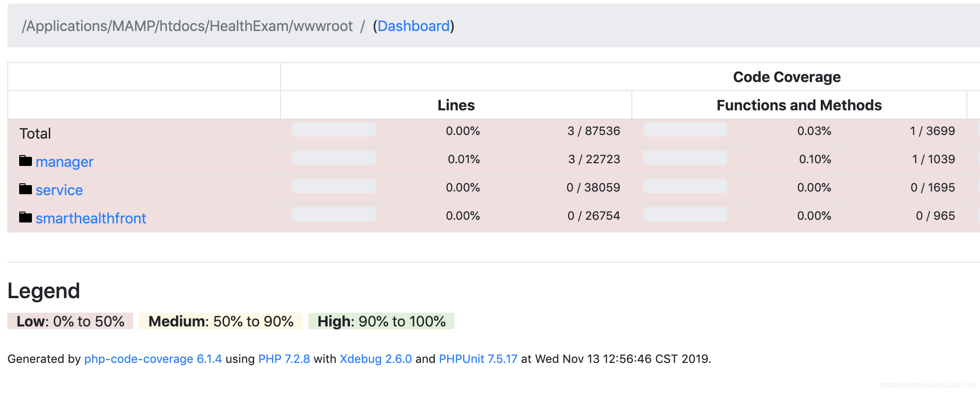Click the manager row lines coverage bar
Screen dimensions: 980x393
tap(334, 158)
